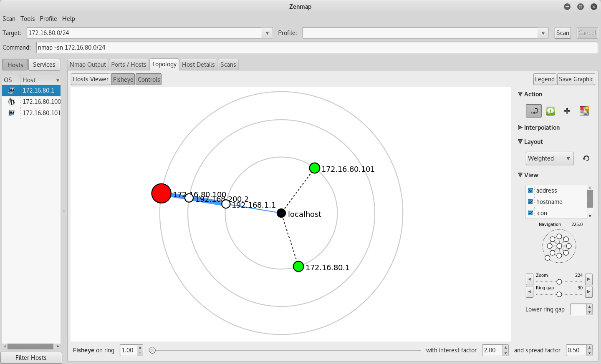Click Save Graphic button
The height and width of the screenshot is (364, 601).
576,79
